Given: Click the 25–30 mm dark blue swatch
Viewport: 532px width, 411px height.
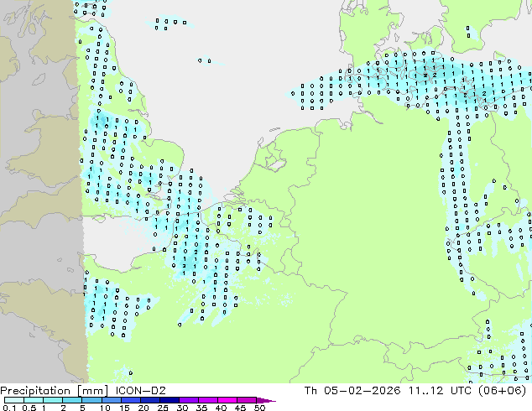Looking at the screenshot, I should coord(169,400).
